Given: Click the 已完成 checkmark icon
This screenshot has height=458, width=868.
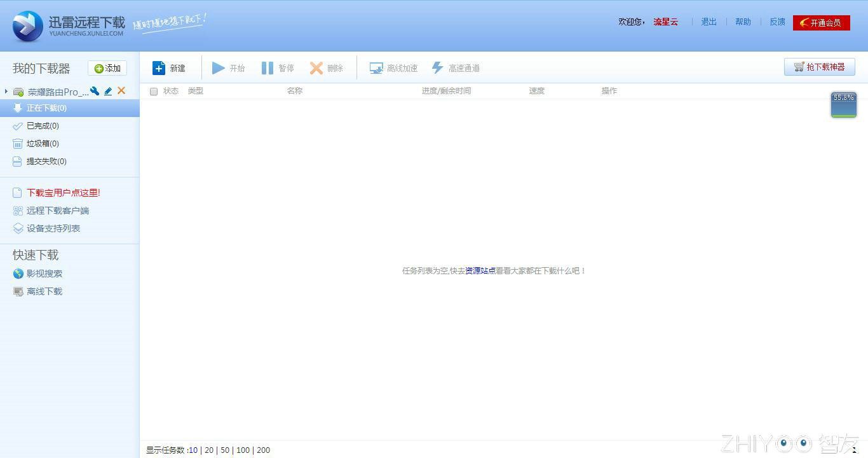Looking at the screenshot, I should coord(18,126).
